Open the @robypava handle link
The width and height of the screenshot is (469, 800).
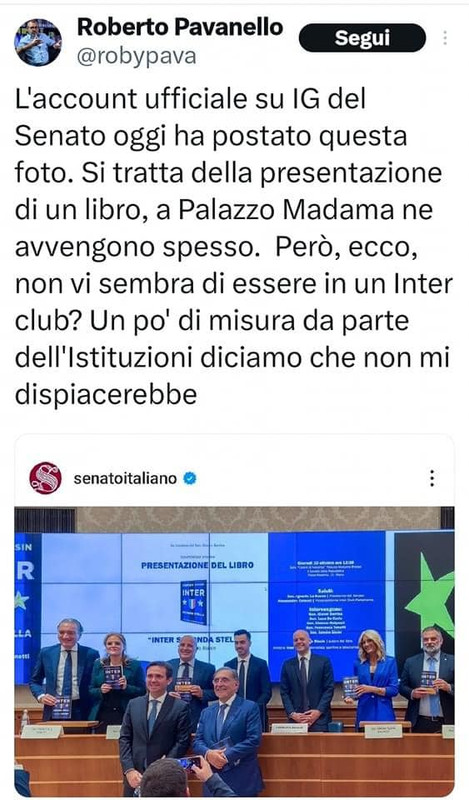[x=136, y=56]
